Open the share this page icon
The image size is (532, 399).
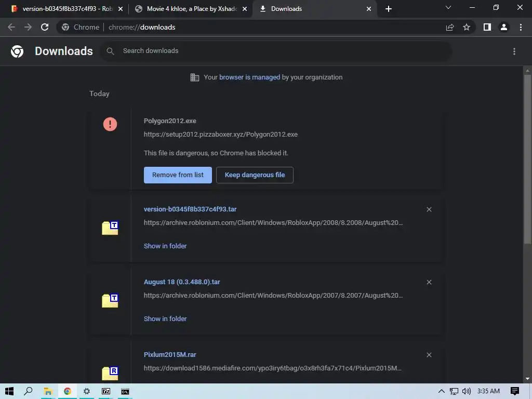point(450,27)
